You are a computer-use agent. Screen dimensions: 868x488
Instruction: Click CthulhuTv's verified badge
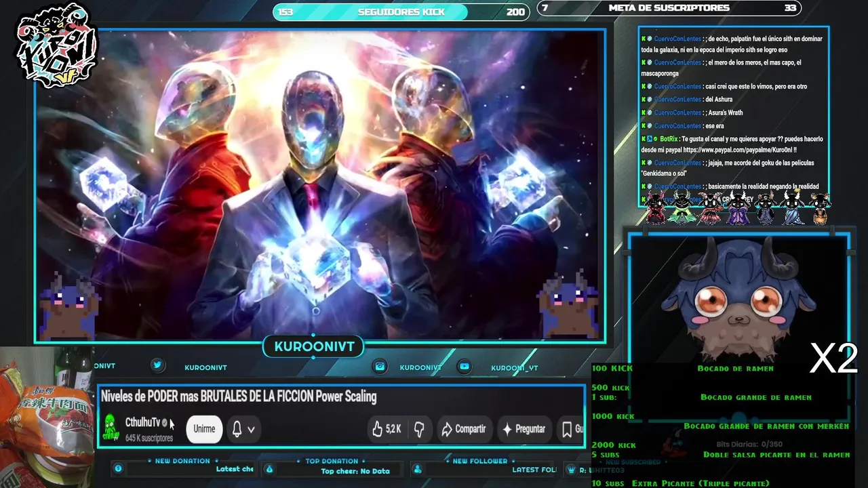[165, 423]
